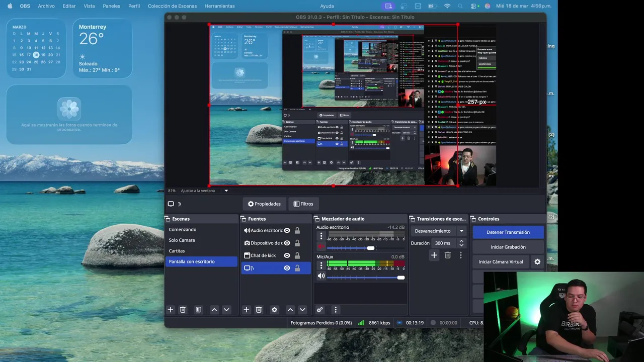The width and height of the screenshot is (644, 362).
Task: Hide Dispositivo de captura source eye
Action: coord(287,243)
